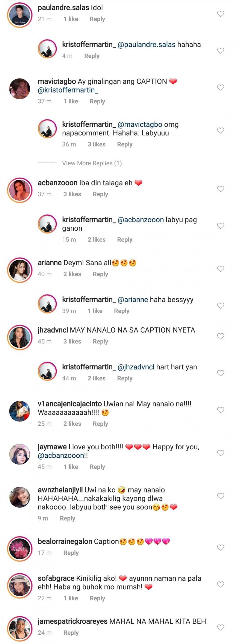
Task: Open @paulandre.salas mention in kristoffermartin_ reply
Action: [146, 45]
